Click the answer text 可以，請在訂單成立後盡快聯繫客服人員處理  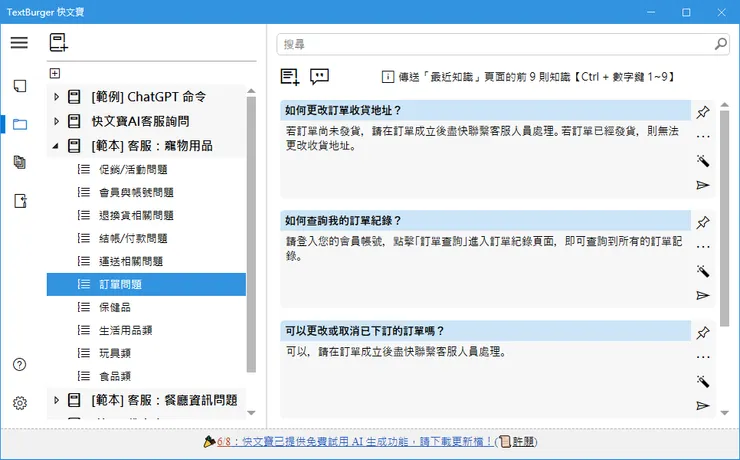click(x=396, y=352)
